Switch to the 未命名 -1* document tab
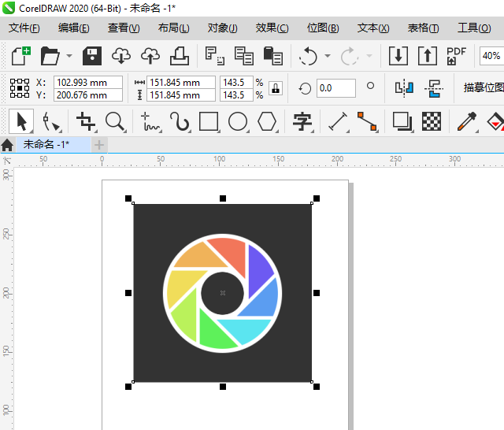 tap(46, 145)
